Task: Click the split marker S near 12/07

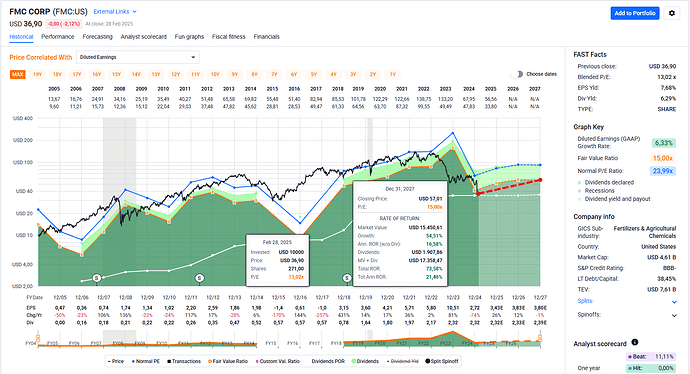Action: point(97,278)
